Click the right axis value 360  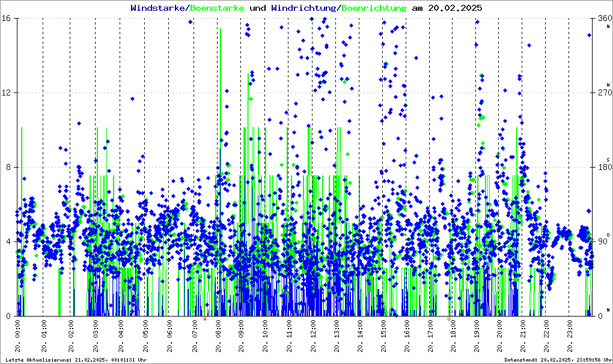[601, 19]
